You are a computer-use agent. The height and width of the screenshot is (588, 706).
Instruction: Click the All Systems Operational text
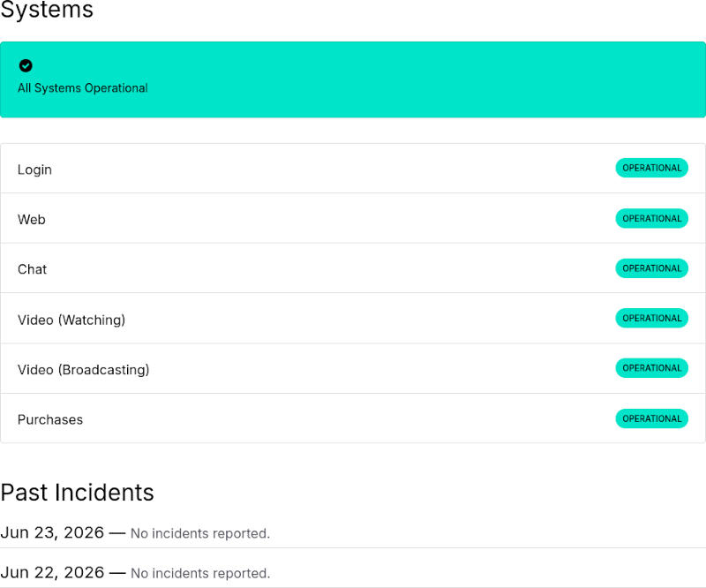coord(83,88)
